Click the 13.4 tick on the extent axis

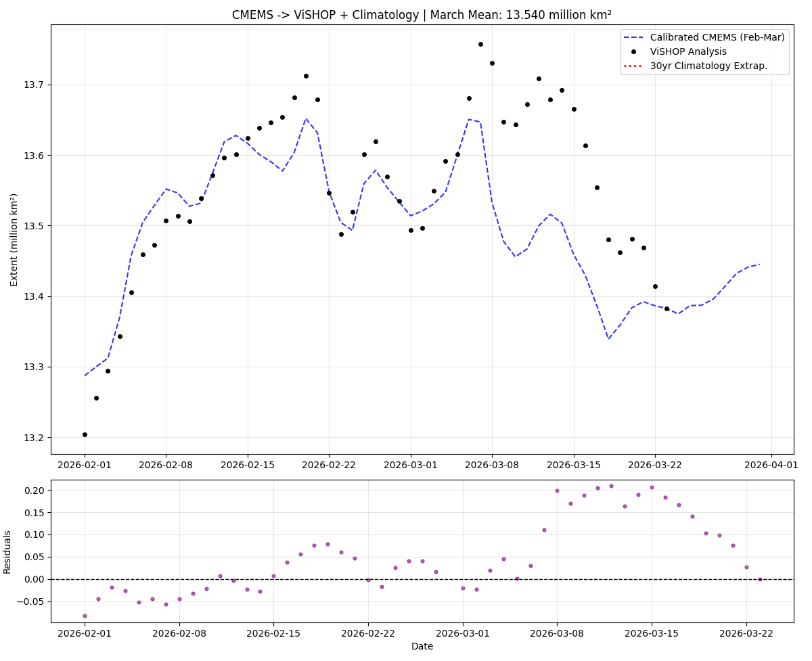[x=35, y=296]
